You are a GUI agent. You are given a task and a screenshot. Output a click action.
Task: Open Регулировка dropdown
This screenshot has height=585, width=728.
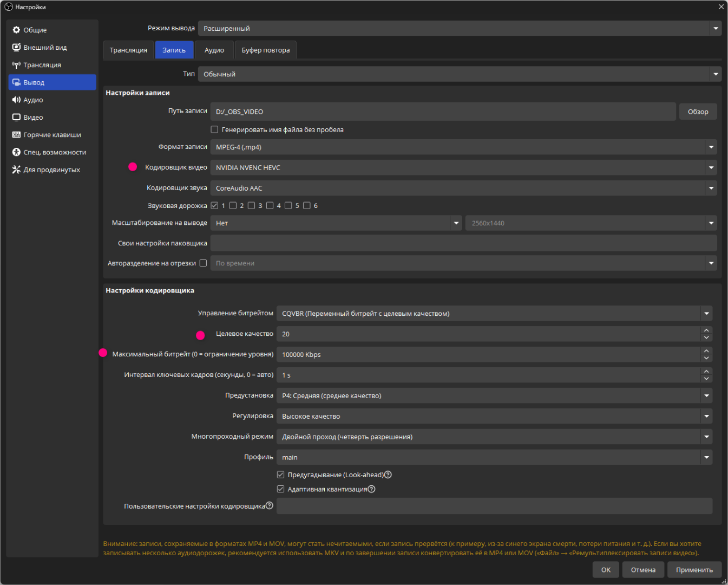[494, 416]
